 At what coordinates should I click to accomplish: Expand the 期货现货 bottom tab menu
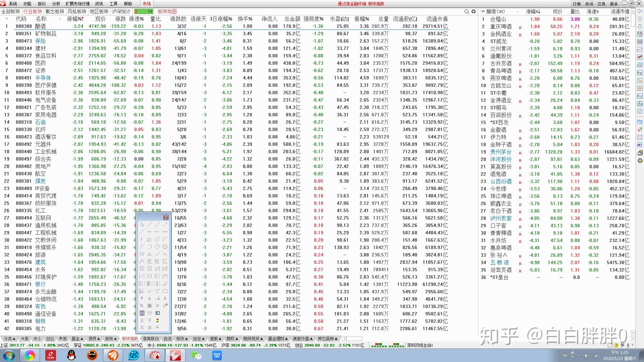tap(253, 339)
